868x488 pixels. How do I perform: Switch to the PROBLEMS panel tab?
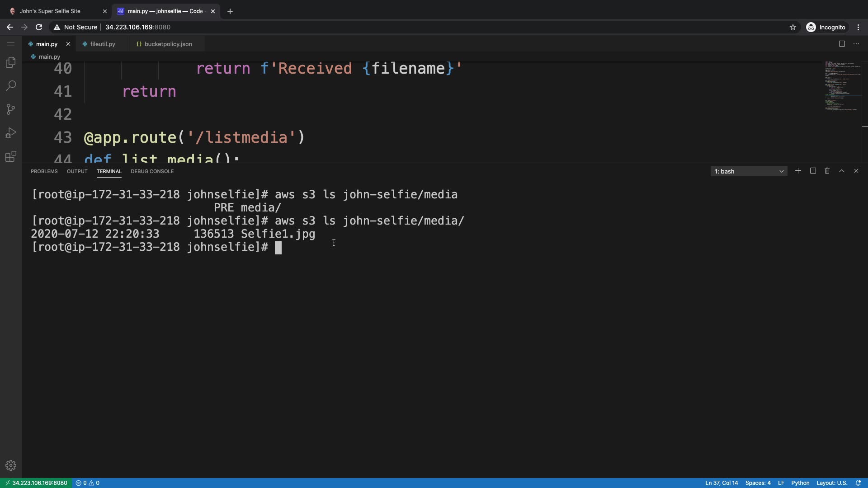coord(44,171)
